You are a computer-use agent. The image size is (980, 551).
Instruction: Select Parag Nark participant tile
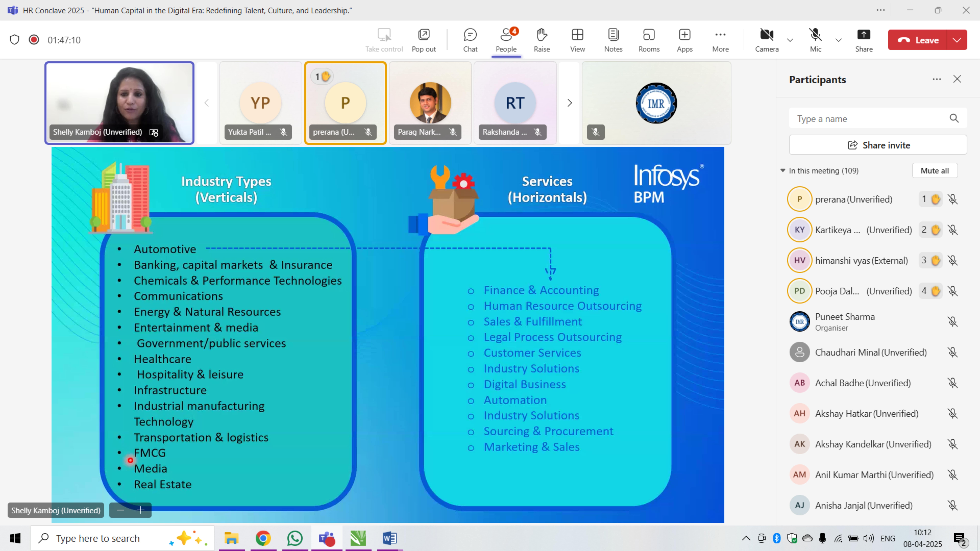[x=430, y=103]
